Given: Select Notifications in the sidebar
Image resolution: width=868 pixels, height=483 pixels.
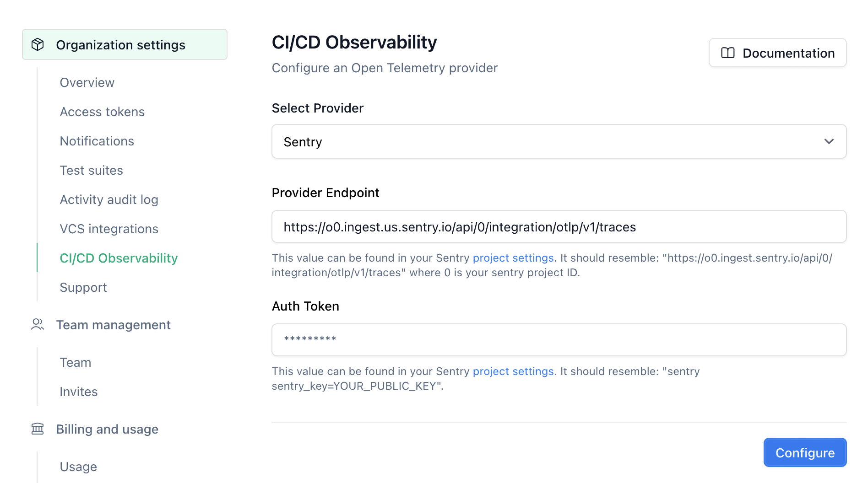Looking at the screenshot, I should (97, 141).
